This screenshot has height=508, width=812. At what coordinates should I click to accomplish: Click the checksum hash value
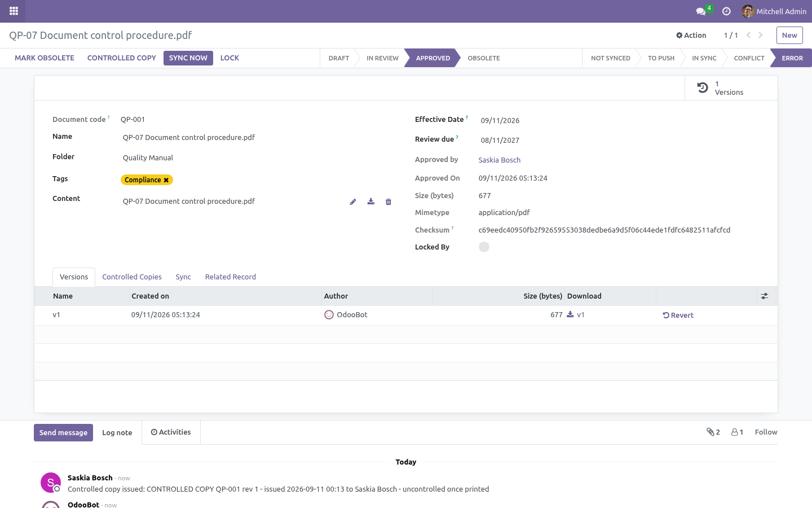click(604, 230)
